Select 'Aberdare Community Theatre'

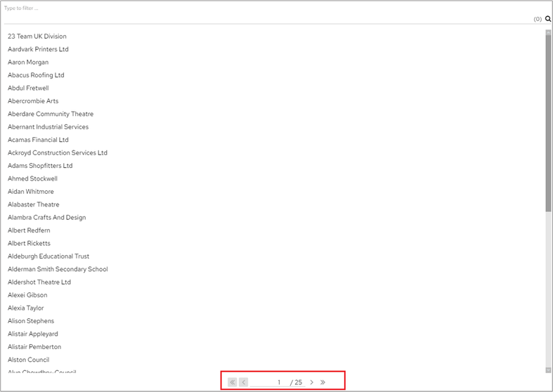pos(51,114)
